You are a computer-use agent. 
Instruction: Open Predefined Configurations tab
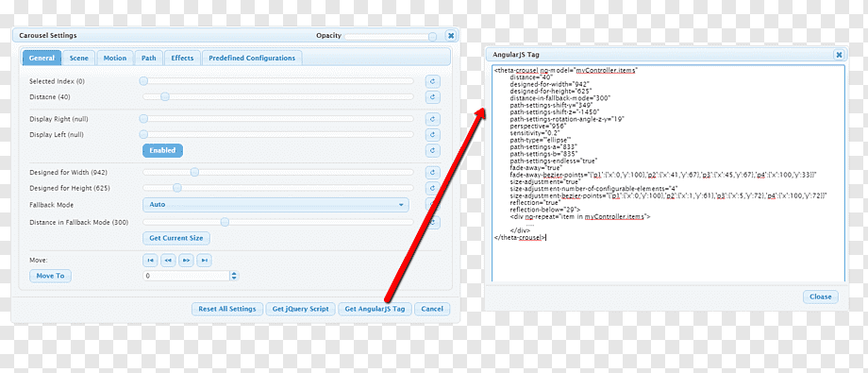(253, 59)
